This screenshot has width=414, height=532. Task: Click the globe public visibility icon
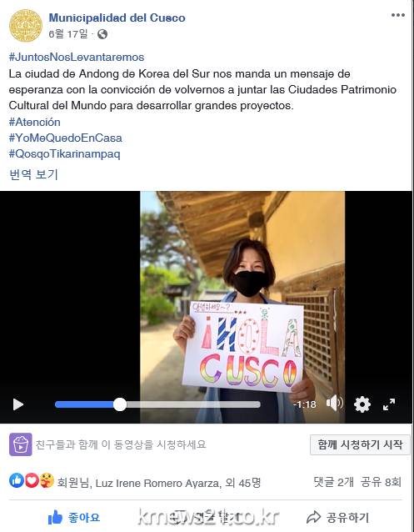(x=102, y=34)
